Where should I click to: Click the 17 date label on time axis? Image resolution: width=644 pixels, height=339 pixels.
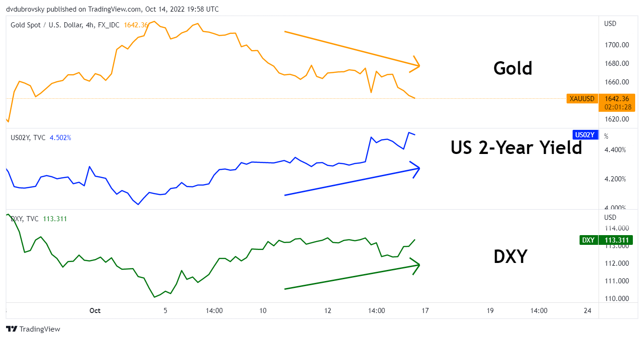point(425,311)
